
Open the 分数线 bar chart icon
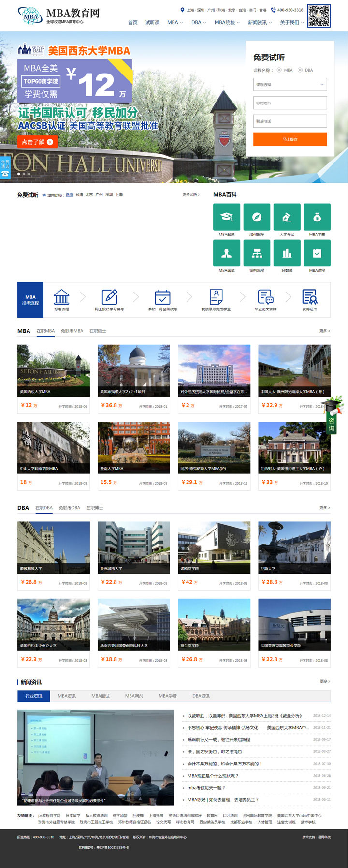click(287, 253)
